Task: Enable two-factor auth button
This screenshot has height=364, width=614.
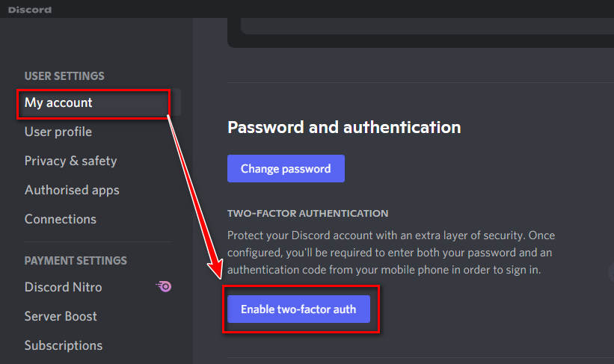Action: 298,309
